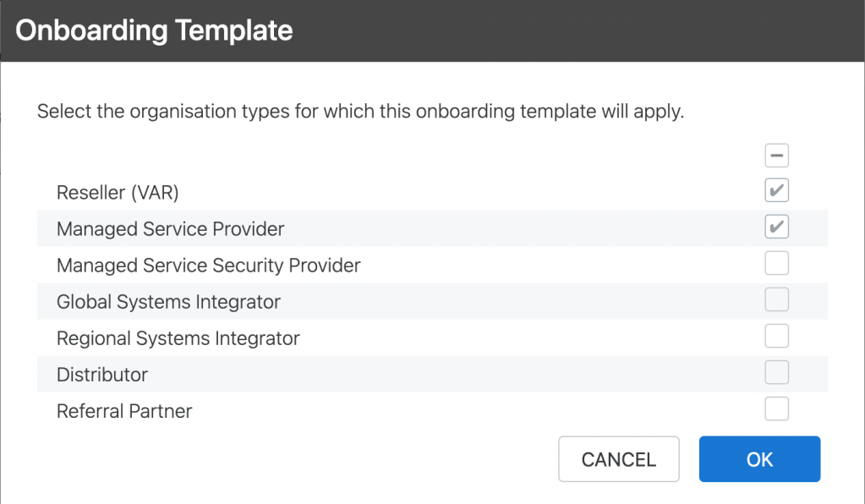Click the Managed Service Provider label

170,229
